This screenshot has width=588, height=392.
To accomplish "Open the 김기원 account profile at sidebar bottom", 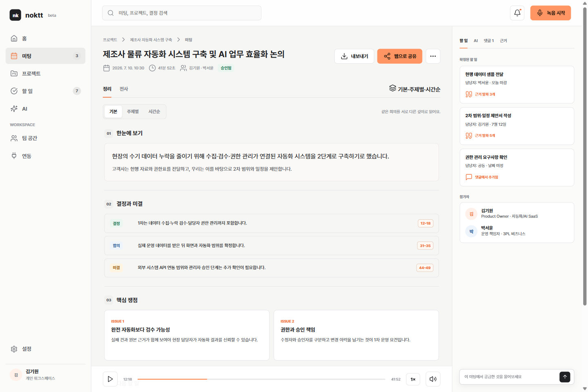I will (x=45, y=374).
